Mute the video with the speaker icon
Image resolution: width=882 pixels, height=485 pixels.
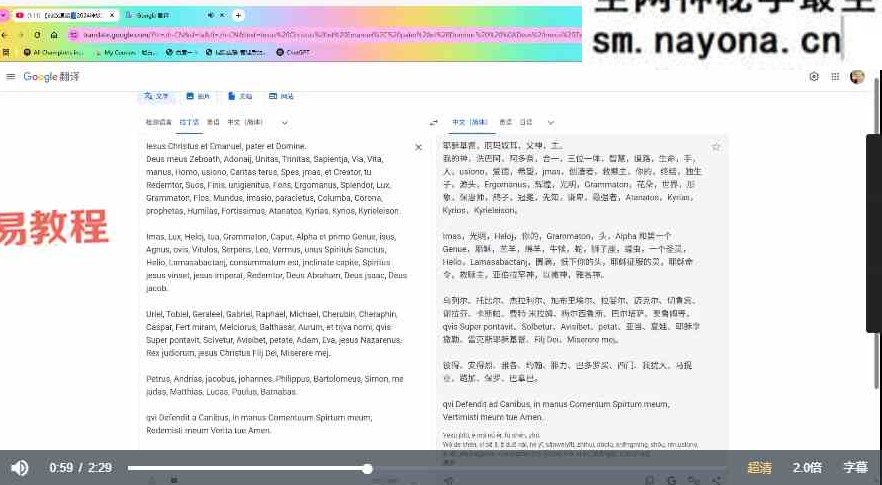[19, 468]
